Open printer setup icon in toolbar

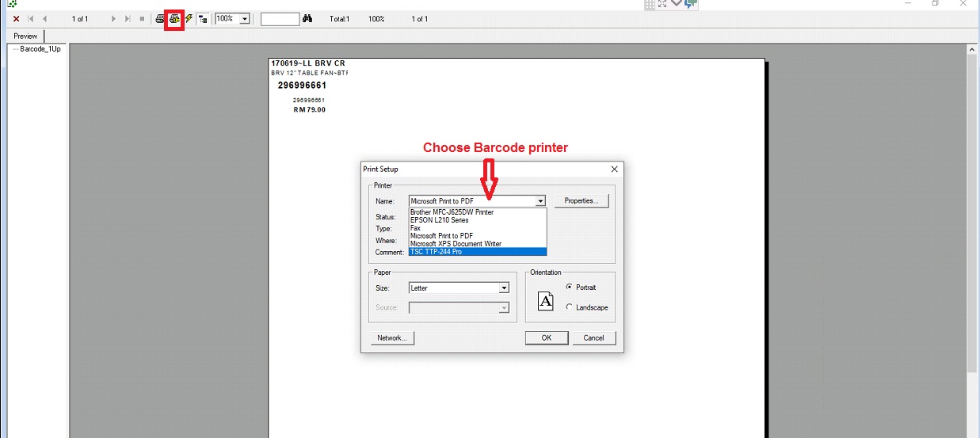(174, 18)
